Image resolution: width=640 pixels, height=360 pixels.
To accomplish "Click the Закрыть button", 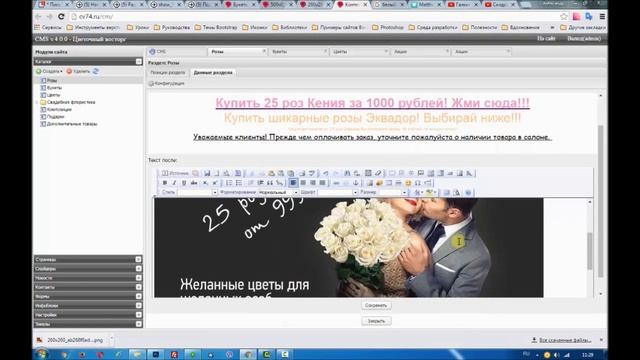I will (x=376, y=321).
